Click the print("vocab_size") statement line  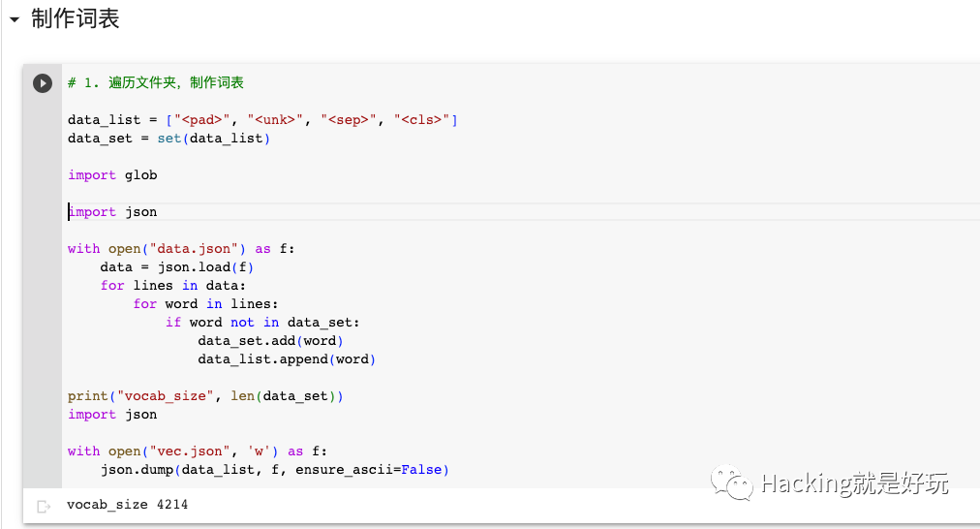205,396
